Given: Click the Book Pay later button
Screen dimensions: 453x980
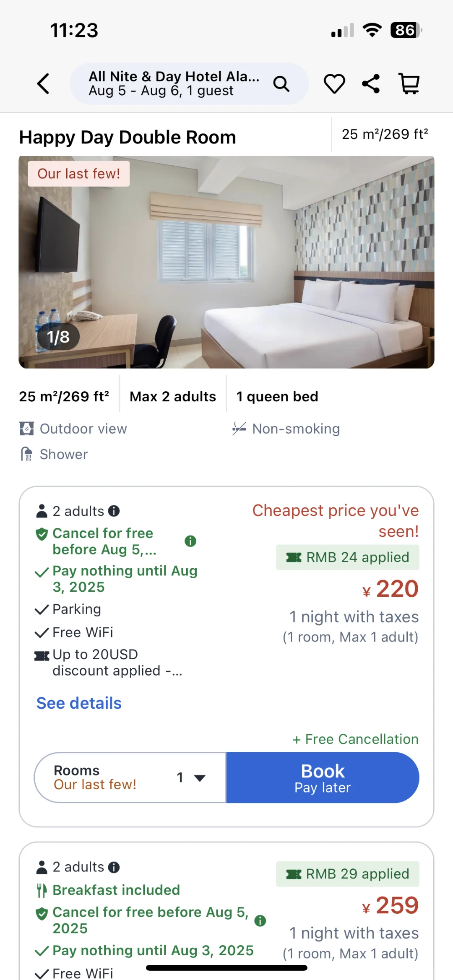Looking at the screenshot, I should pyautogui.click(x=323, y=777).
